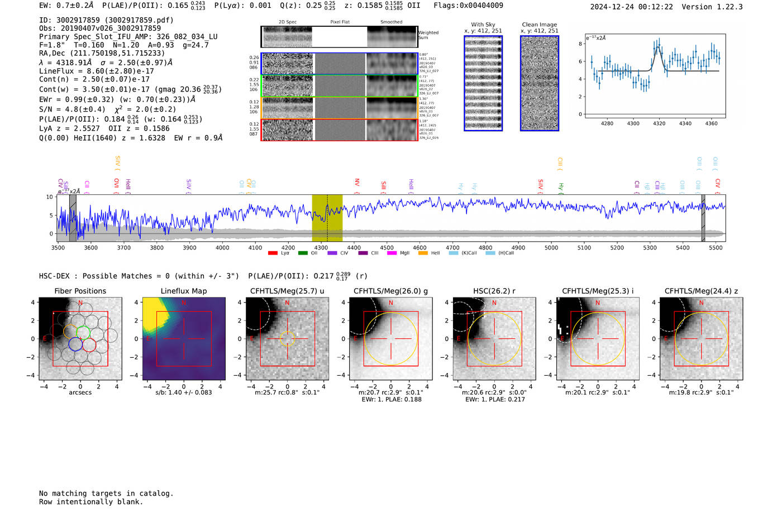Click the RA,Dec coordinates line
This screenshot has height=532, width=782.
102,54
